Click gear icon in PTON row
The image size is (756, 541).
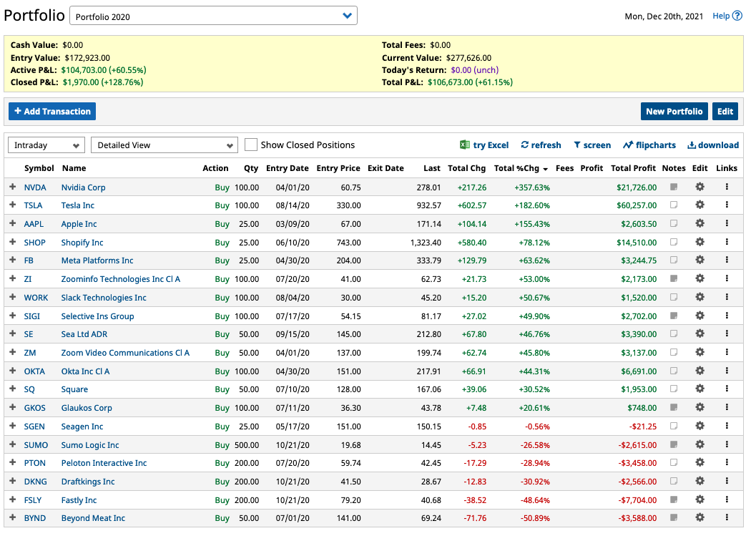coord(699,462)
